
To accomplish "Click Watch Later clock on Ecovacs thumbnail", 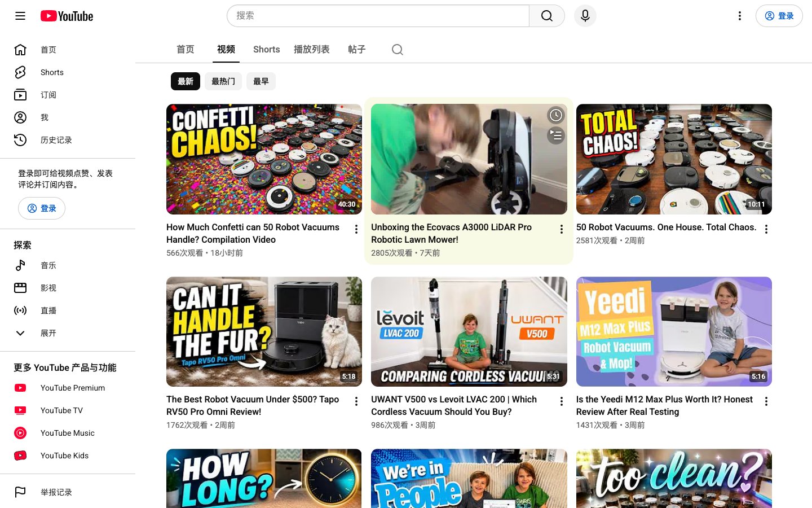I will [556, 115].
